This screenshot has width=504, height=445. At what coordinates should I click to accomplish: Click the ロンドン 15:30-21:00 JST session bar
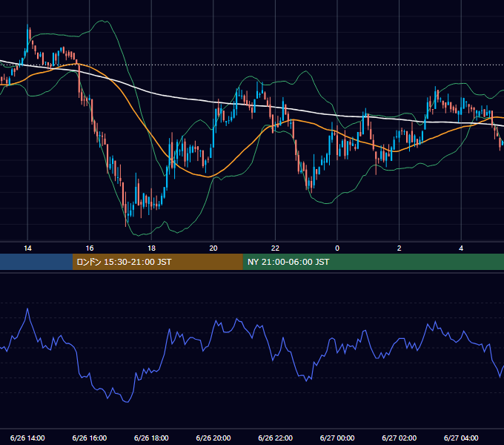(x=157, y=262)
